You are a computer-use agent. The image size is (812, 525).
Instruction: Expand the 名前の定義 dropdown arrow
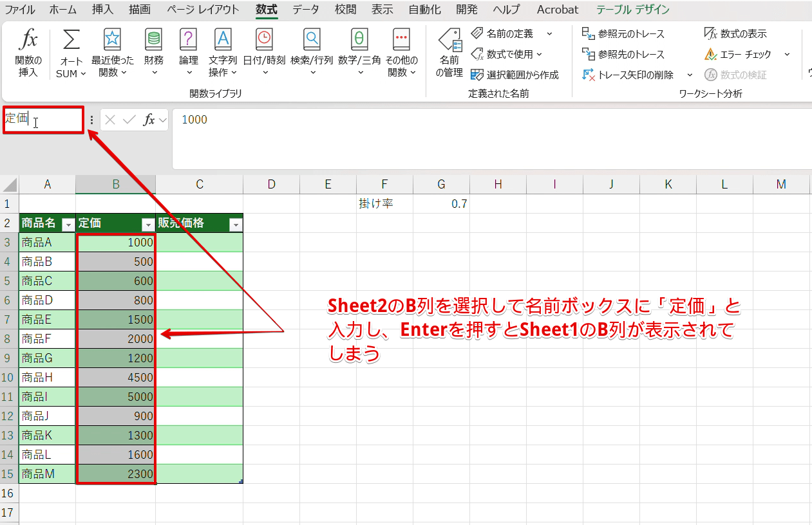click(x=549, y=33)
